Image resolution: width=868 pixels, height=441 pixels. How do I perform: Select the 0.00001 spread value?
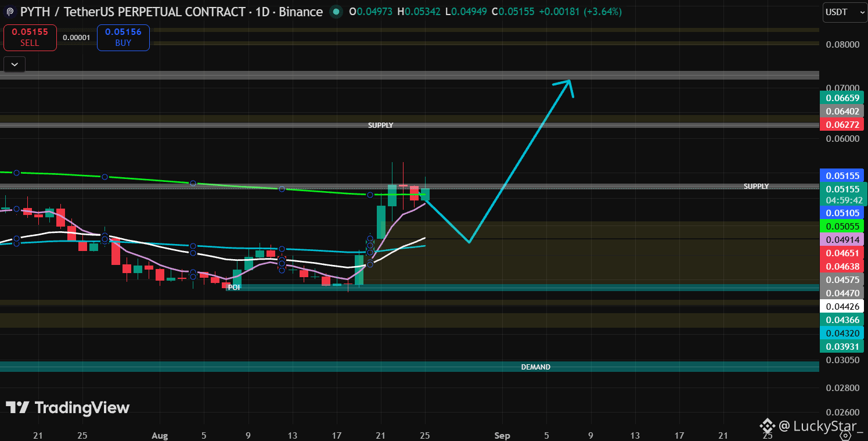pyautogui.click(x=77, y=38)
